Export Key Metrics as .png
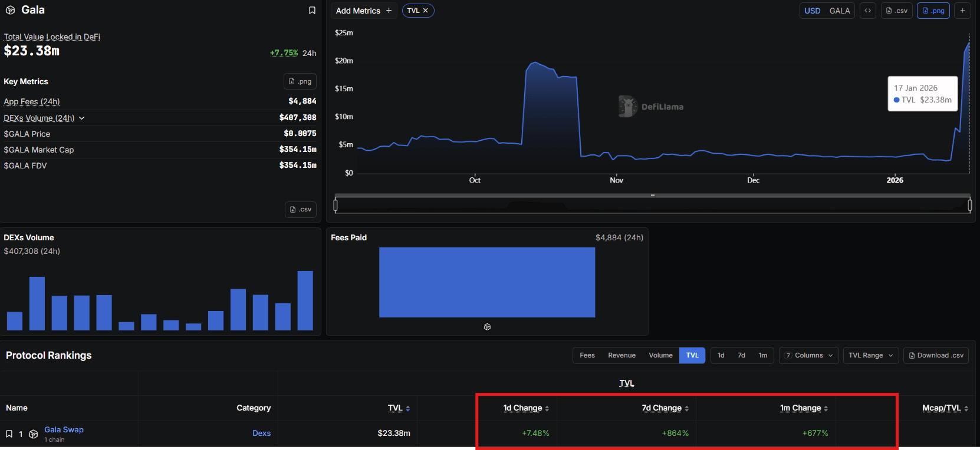The image size is (980, 450). coord(300,81)
